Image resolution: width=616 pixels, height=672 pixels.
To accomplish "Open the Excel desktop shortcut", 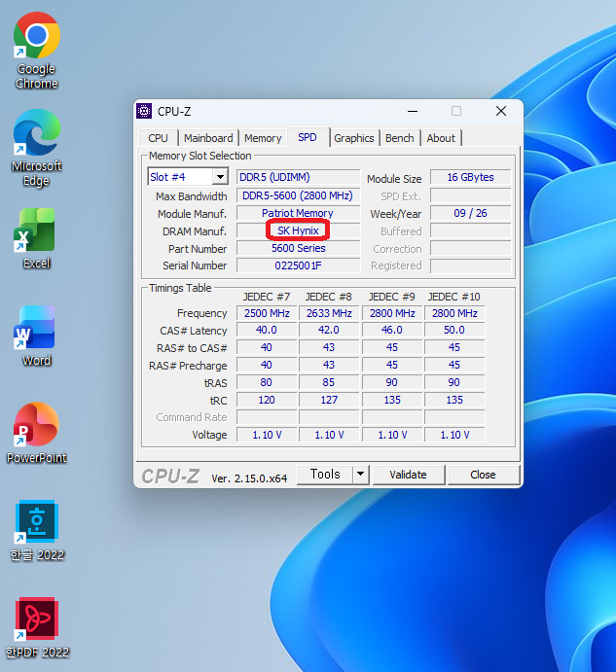I will [x=36, y=238].
